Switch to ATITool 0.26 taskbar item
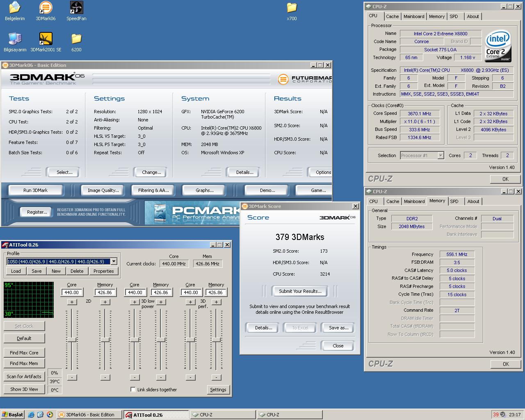Image resolution: width=525 pixels, height=420 pixels. 156,415
